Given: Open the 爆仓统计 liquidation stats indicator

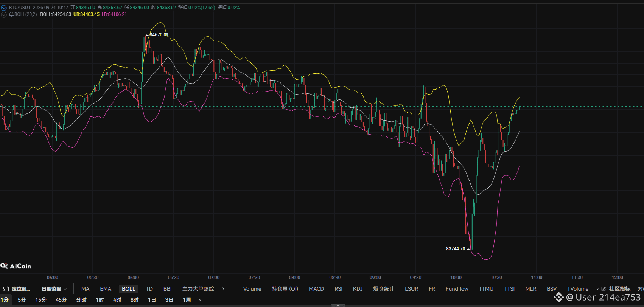Looking at the screenshot, I should [384, 289].
